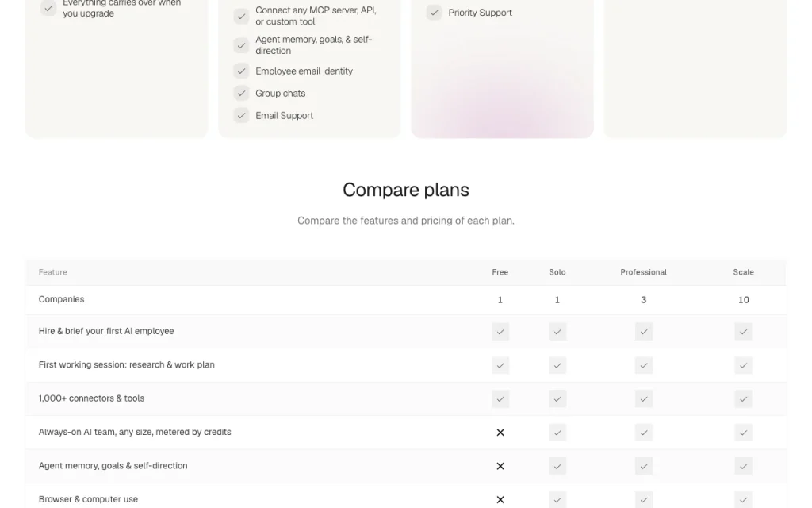Viewport: 812px width, 508px height.
Task: Click the Compare plans heading
Action: pyautogui.click(x=406, y=190)
